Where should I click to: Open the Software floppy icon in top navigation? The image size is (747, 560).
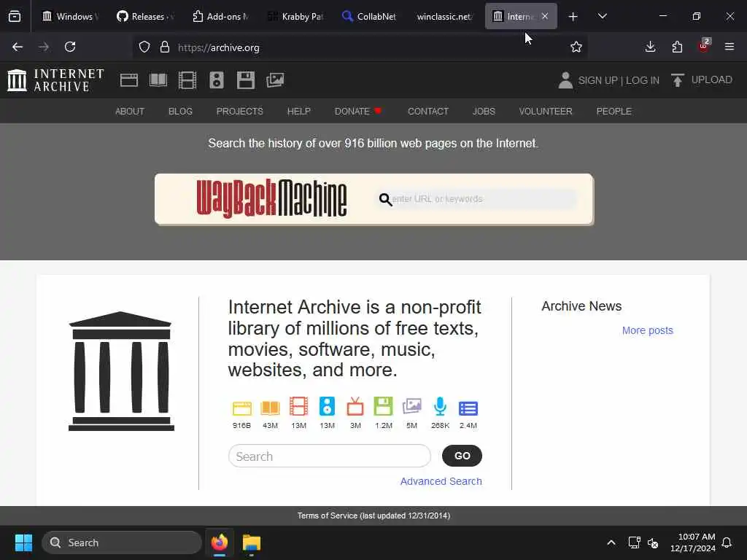pos(246,80)
